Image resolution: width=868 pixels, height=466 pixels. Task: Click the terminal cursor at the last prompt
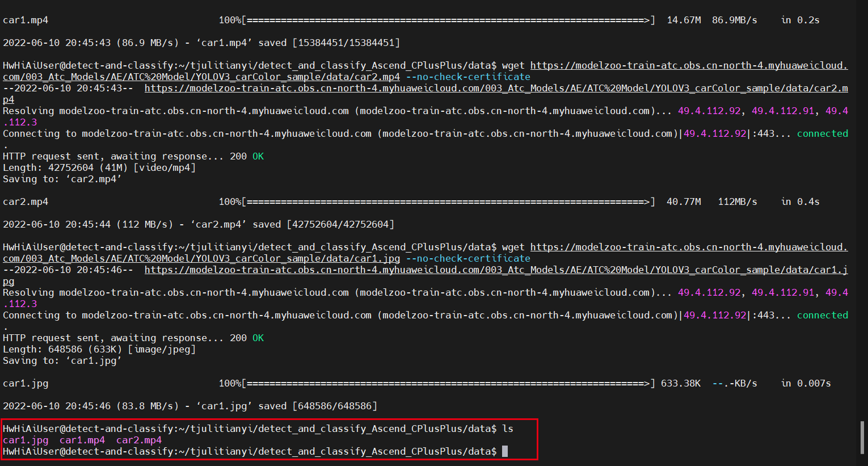point(505,451)
